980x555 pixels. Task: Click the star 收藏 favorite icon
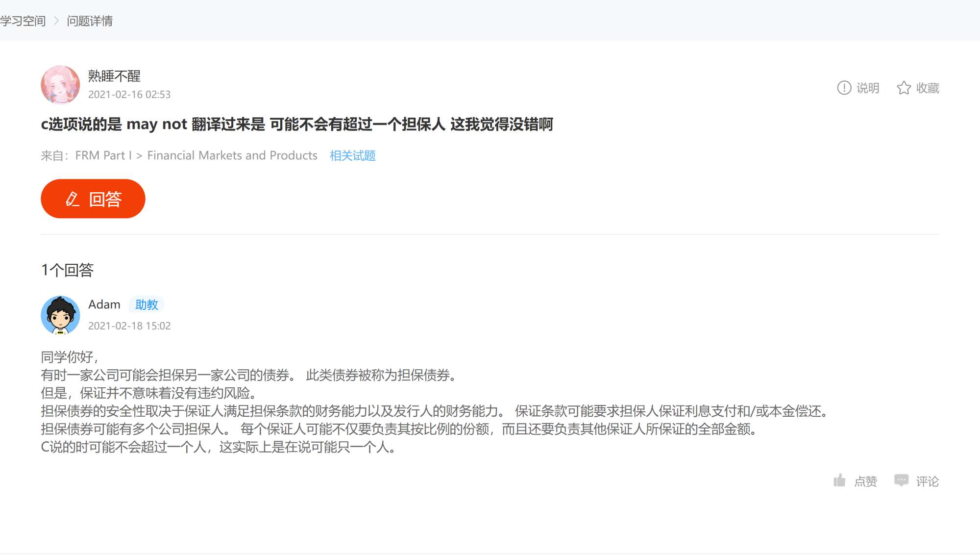[x=904, y=88]
